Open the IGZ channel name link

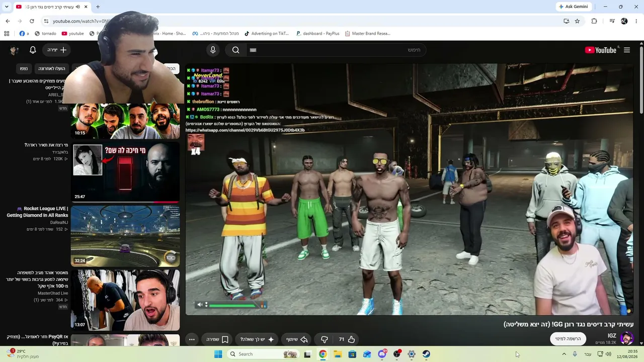tap(612, 335)
